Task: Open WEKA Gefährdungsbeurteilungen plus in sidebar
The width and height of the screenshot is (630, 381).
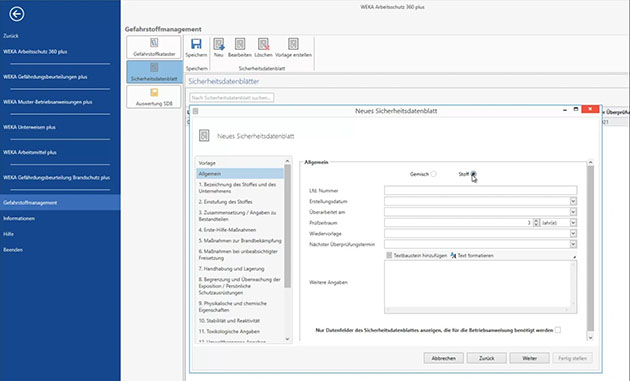Action: point(45,77)
